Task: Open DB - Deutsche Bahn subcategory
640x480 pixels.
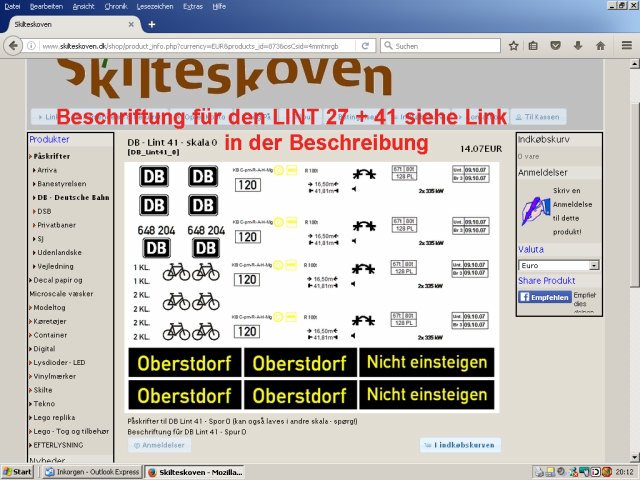Action: point(73,197)
